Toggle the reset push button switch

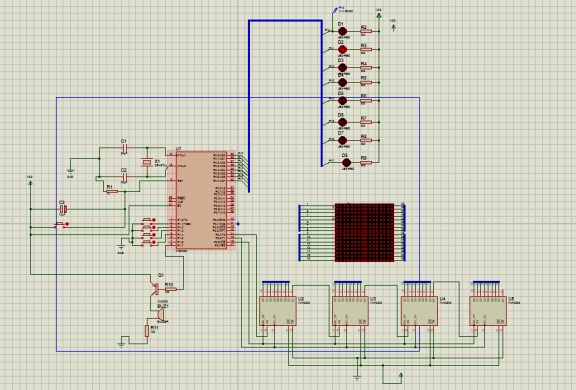pos(61,224)
